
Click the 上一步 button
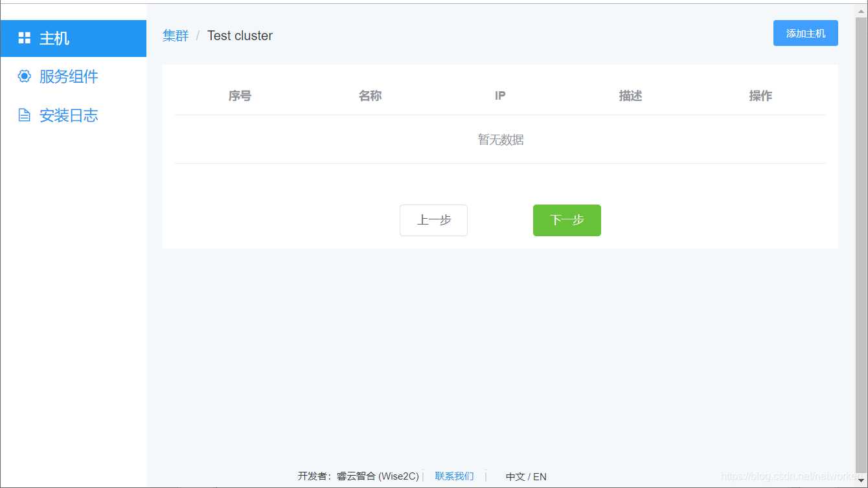[433, 220]
